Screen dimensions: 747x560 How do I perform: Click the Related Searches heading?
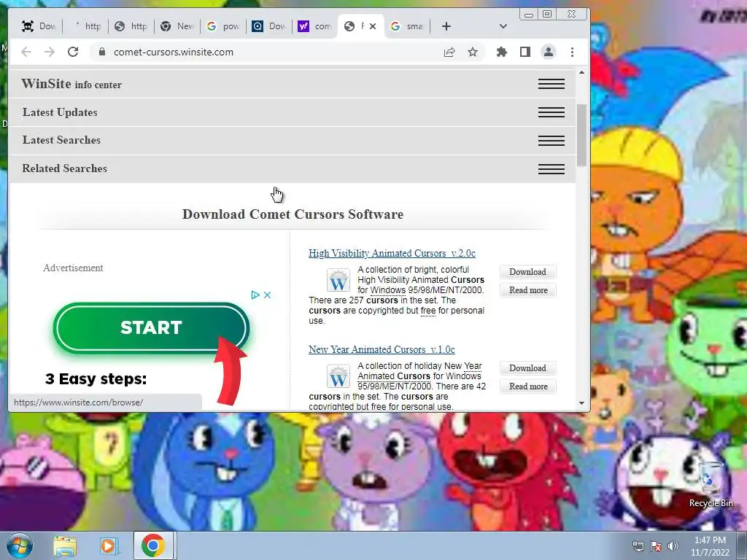click(64, 168)
